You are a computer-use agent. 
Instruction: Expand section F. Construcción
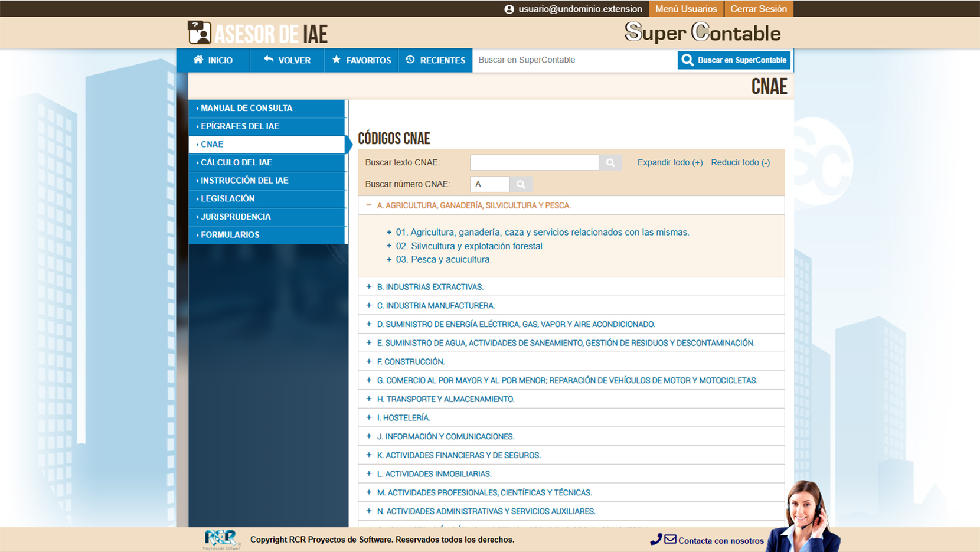coord(369,361)
